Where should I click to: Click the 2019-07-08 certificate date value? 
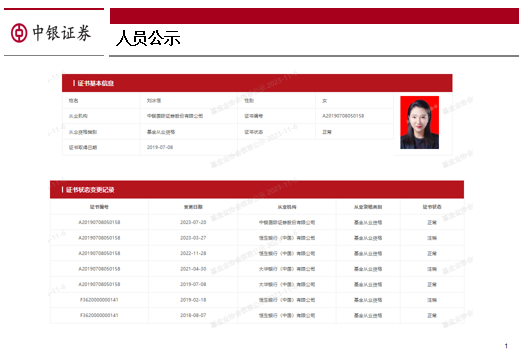pos(160,147)
